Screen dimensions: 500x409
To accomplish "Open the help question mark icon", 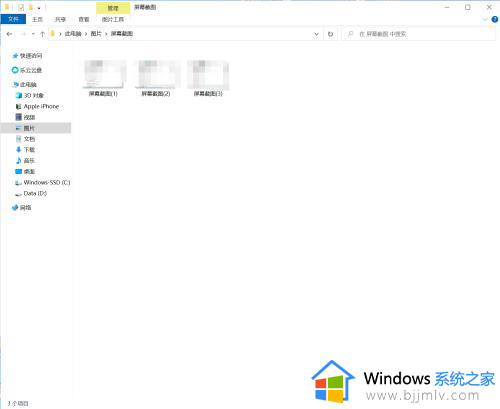I will pyautogui.click(x=495, y=19).
